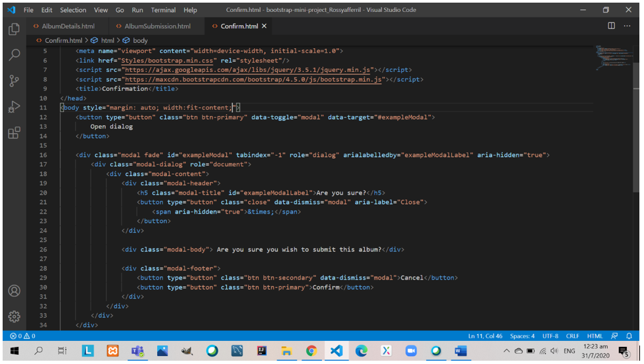Viewport: 644px width, 364px height.
Task: Open IntelliJ IDEA from the taskbar
Action: (x=261, y=351)
